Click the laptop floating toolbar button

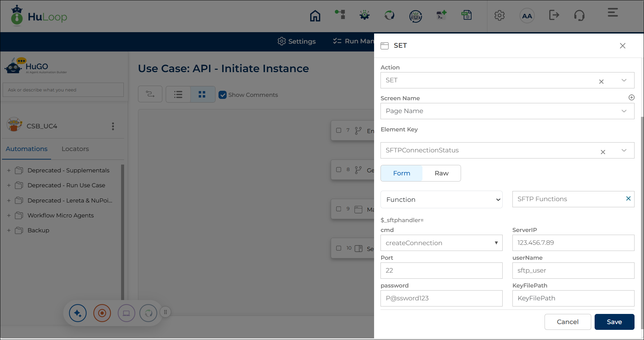pos(127,313)
